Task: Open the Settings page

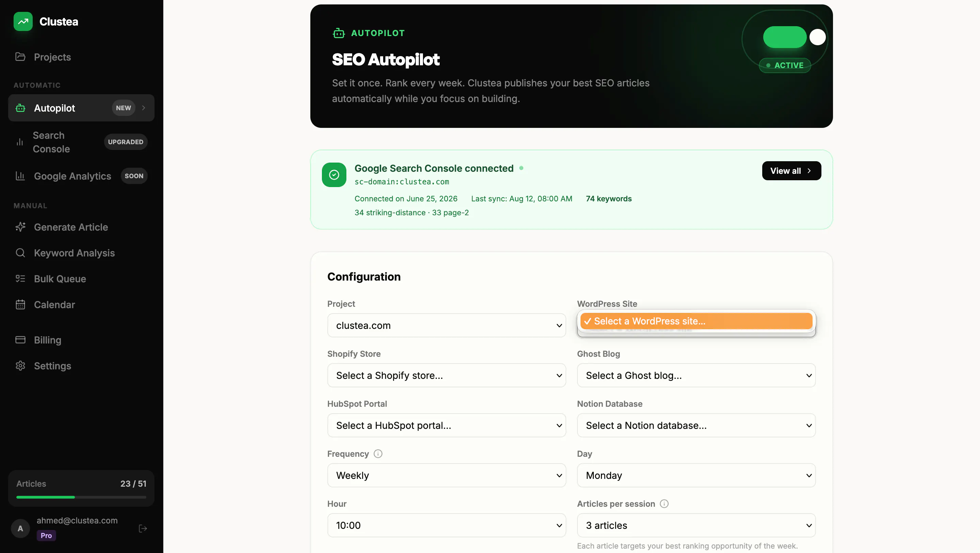Action: point(81,366)
